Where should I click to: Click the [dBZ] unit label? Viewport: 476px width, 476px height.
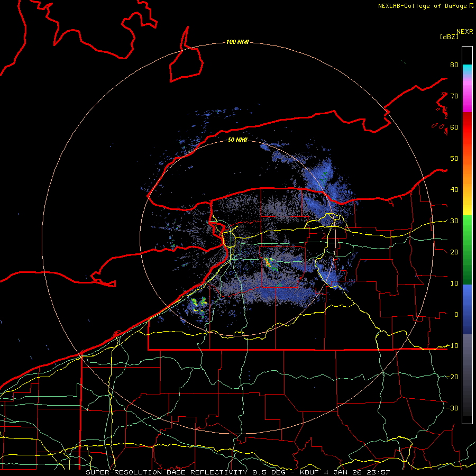tap(449, 36)
